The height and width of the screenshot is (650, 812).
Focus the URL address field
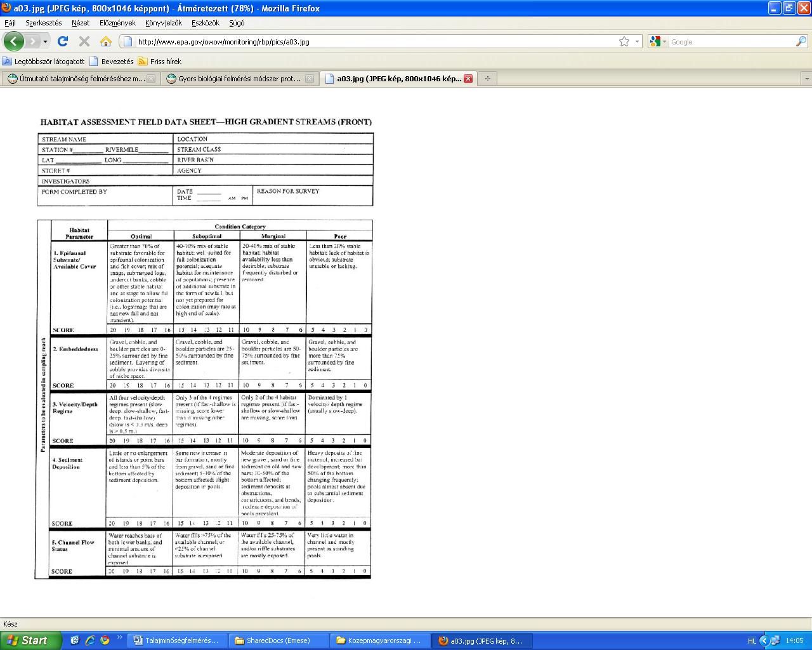coord(374,42)
